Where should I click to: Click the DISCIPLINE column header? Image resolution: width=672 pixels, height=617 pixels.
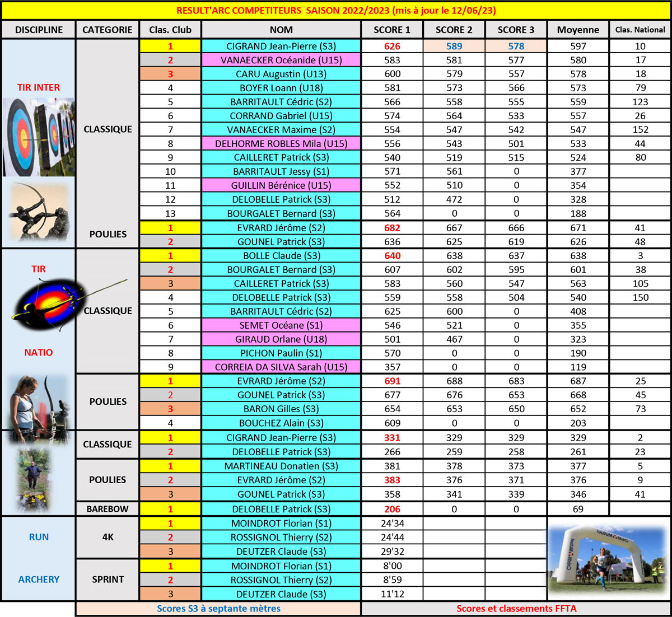(x=39, y=30)
